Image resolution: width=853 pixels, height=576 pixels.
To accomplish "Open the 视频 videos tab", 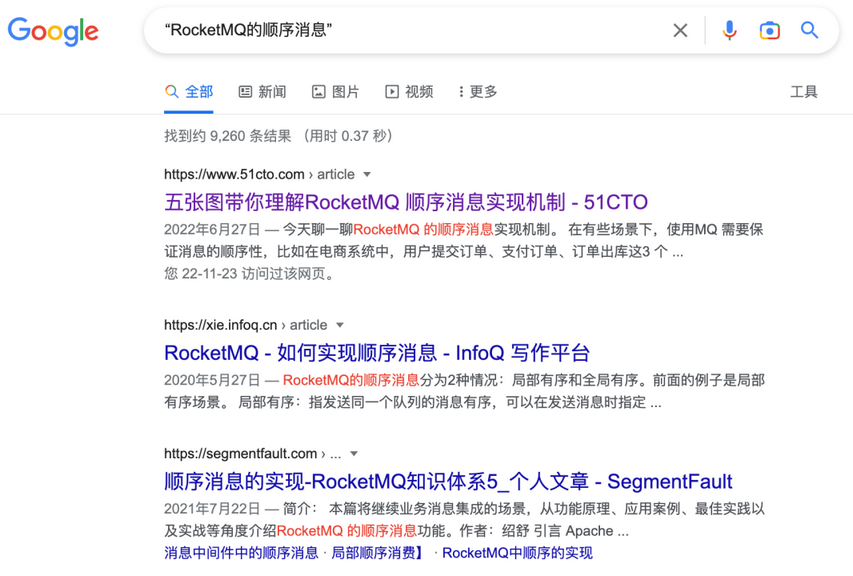I will pos(409,92).
